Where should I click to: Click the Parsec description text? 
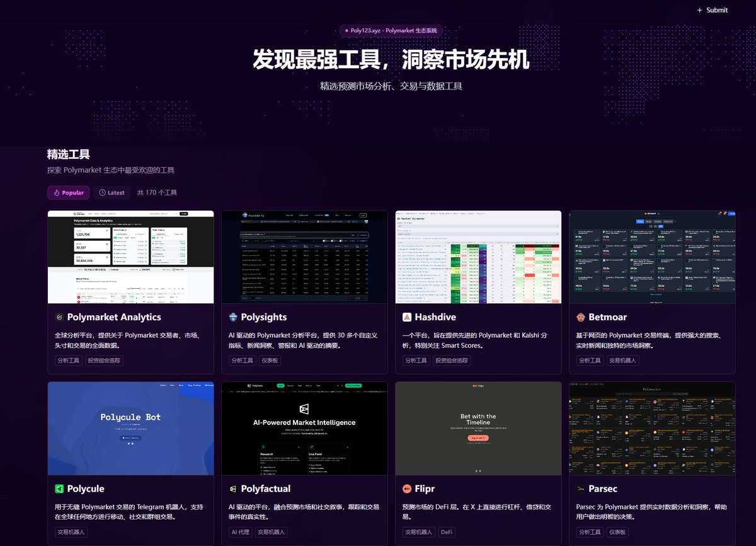651,512
